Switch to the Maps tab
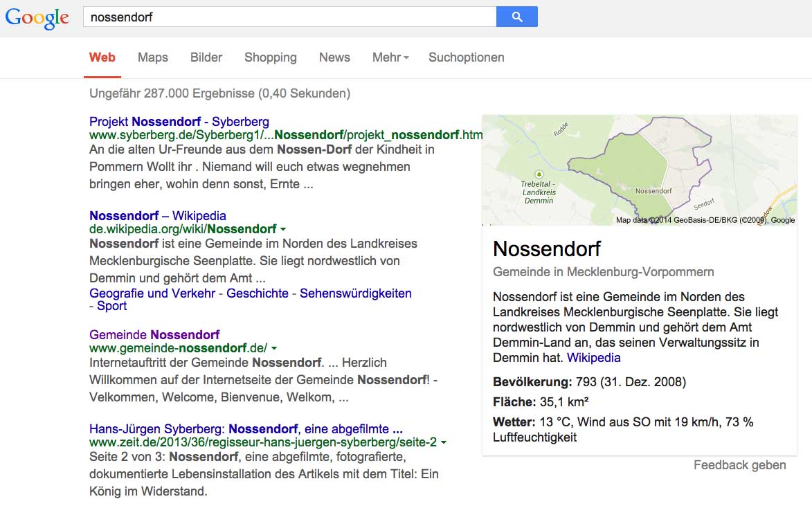The width and height of the screenshot is (812, 508). 152,57
